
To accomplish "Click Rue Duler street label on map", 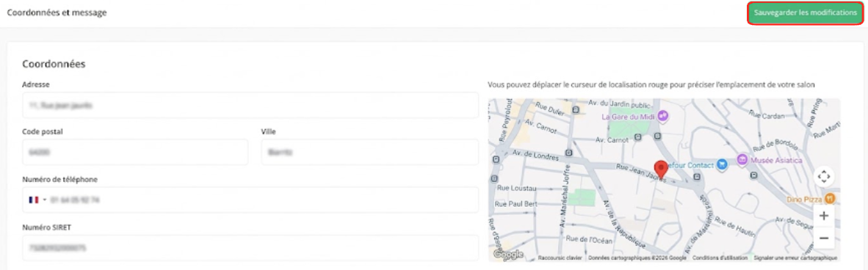I will click(x=551, y=109).
